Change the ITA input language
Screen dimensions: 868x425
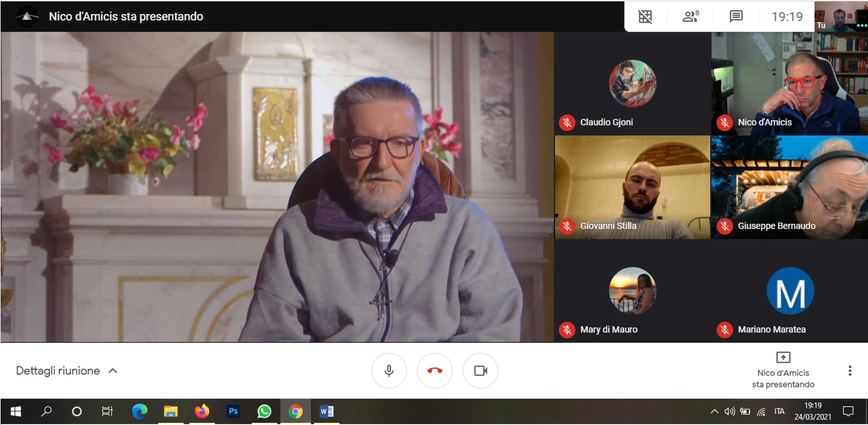tap(779, 411)
